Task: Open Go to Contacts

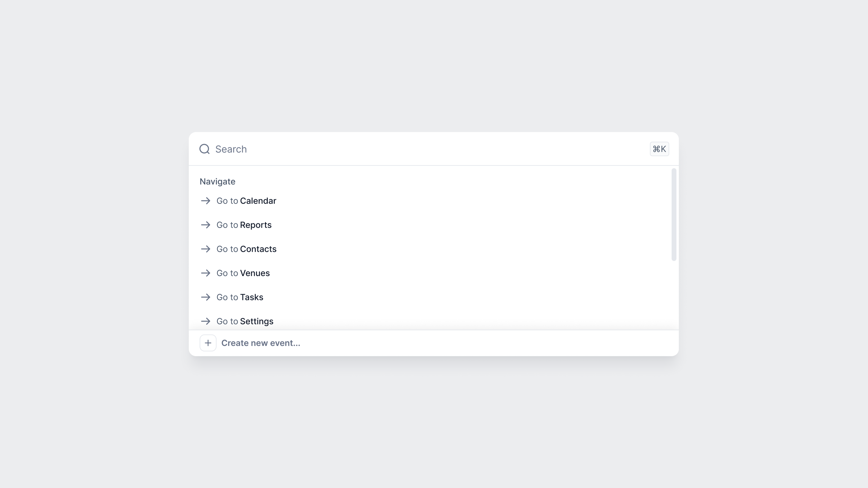Action: (x=430, y=249)
